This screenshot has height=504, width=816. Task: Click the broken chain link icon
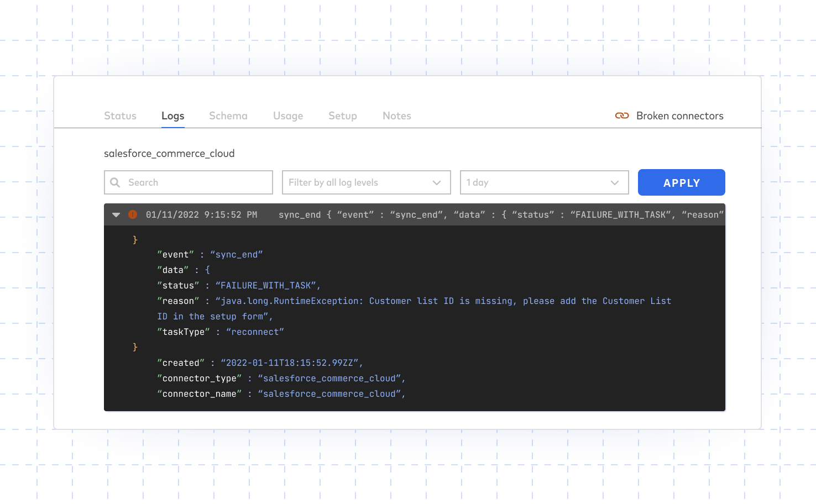coord(622,116)
